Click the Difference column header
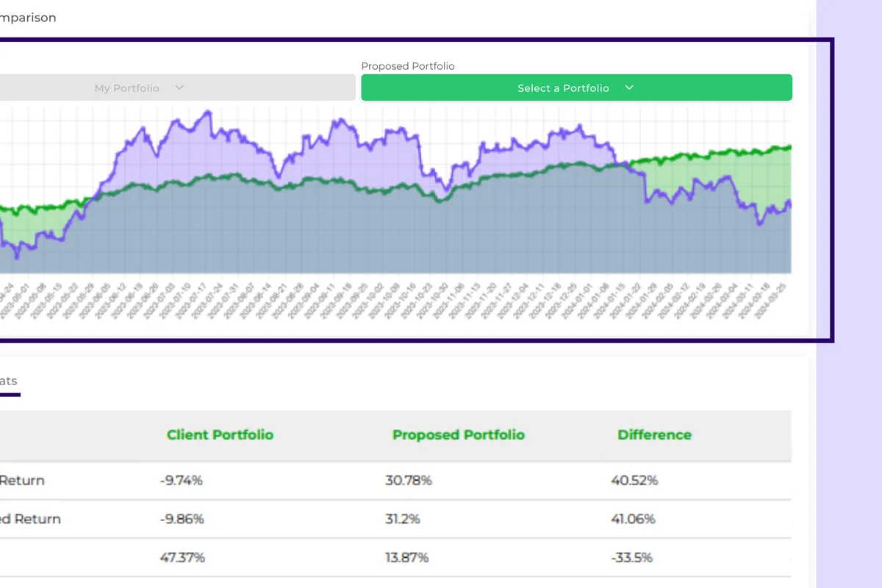The width and height of the screenshot is (882, 588). 654,435
